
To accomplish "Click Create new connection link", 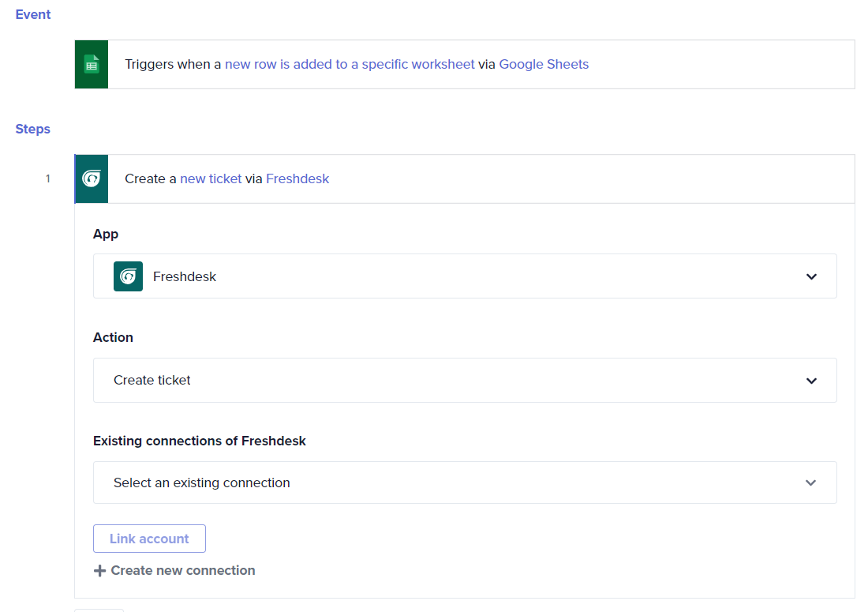I will (x=183, y=570).
